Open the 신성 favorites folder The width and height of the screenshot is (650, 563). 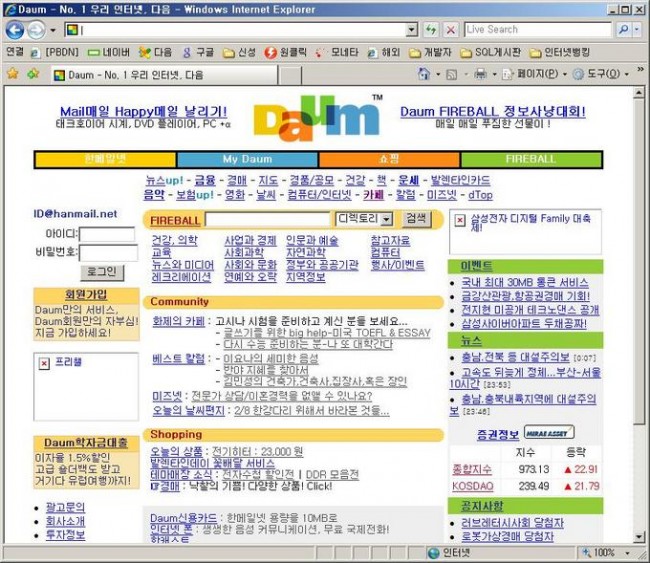(239, 52)
